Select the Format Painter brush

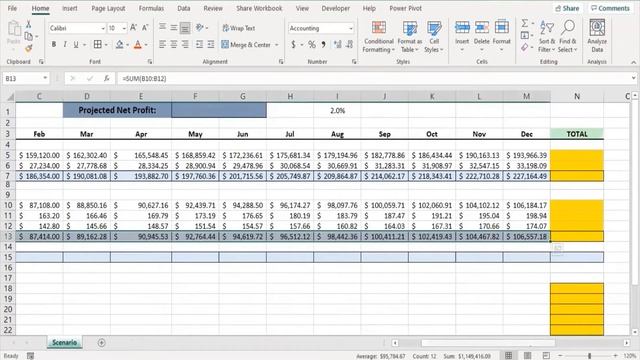(x=29, y=48)
